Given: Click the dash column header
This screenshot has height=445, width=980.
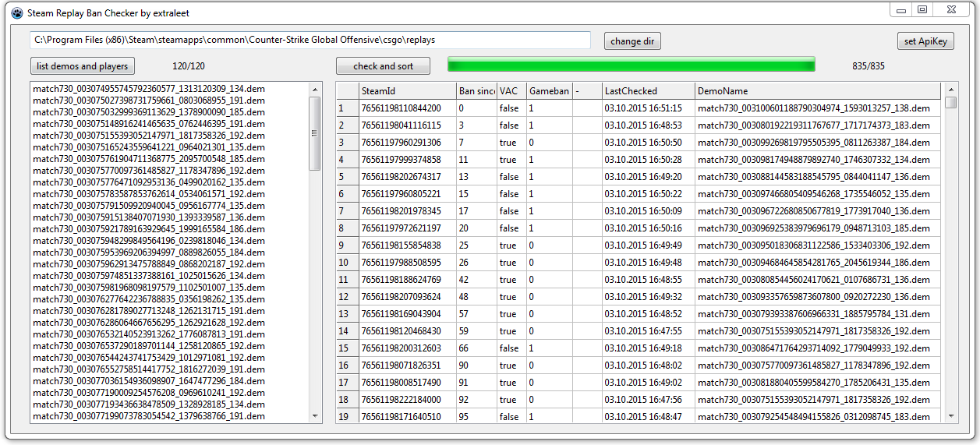Looking at the screenshot, I should [587, 91].
